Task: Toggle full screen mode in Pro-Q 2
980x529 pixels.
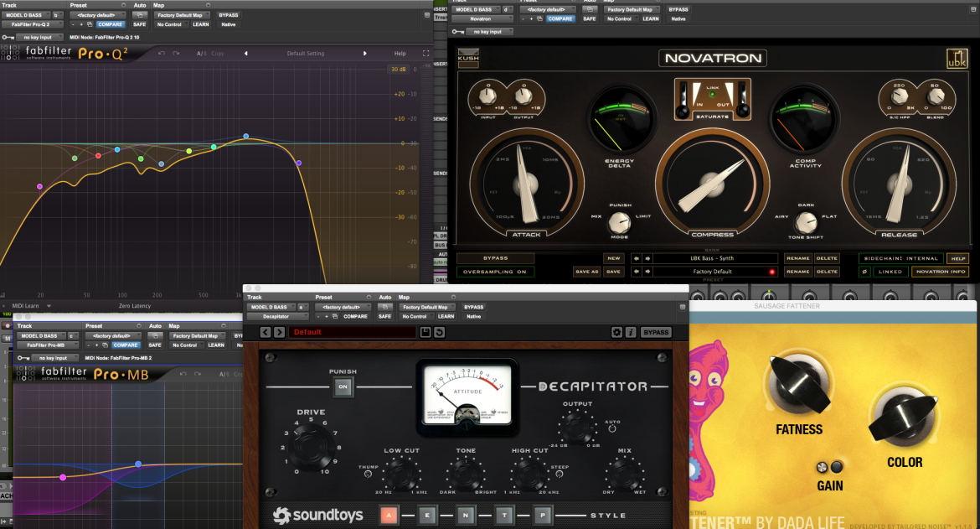Action: (x=426, y=53)
